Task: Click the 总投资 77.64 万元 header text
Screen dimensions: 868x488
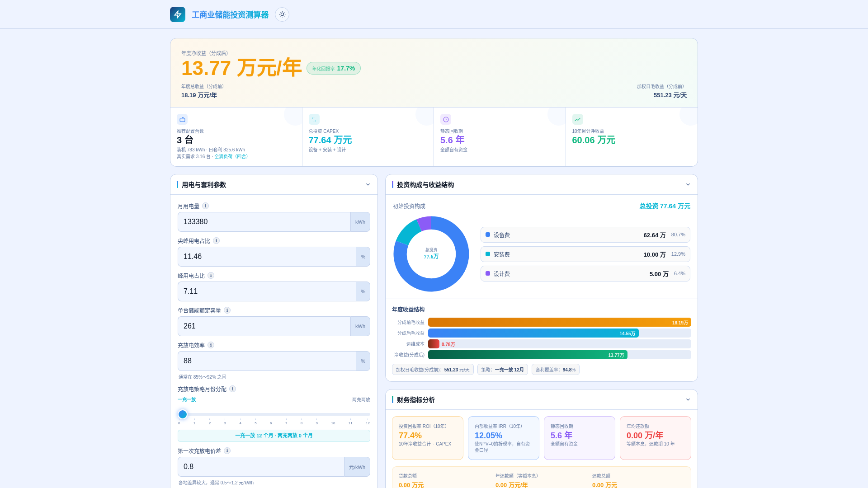Action: [665, 206]
